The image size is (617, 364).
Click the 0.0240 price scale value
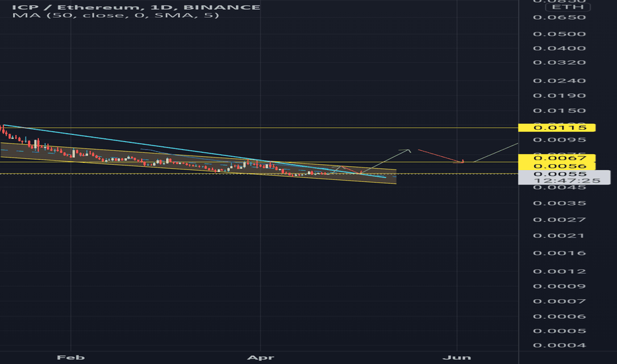pos(559,81)
